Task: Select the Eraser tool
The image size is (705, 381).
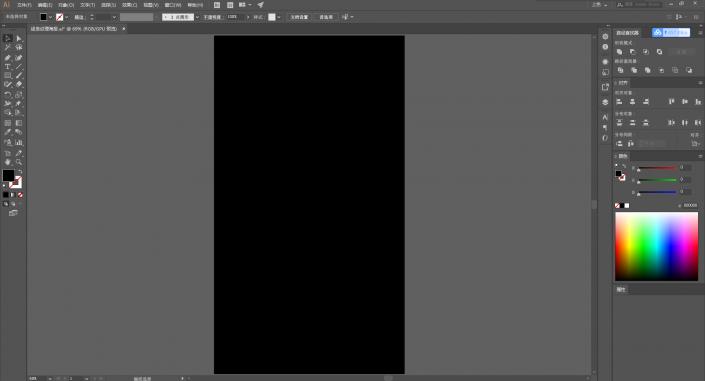Action: [x=19, y=84]
